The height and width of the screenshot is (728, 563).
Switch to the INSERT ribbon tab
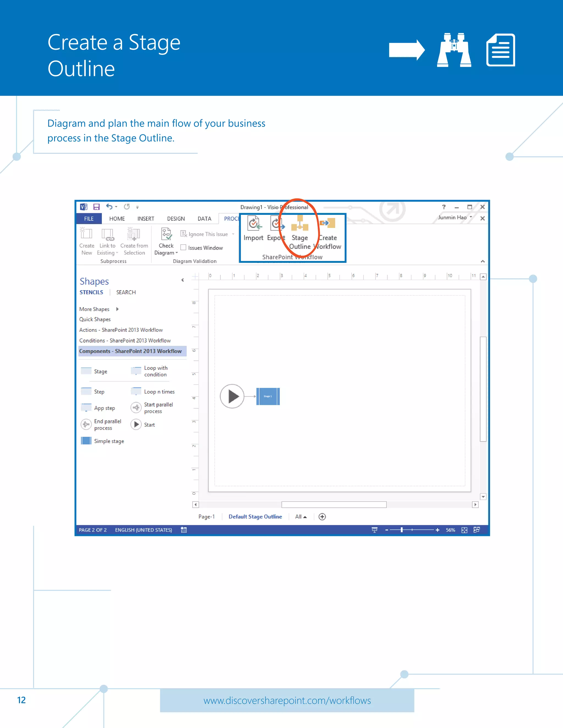tap(146, 219)
